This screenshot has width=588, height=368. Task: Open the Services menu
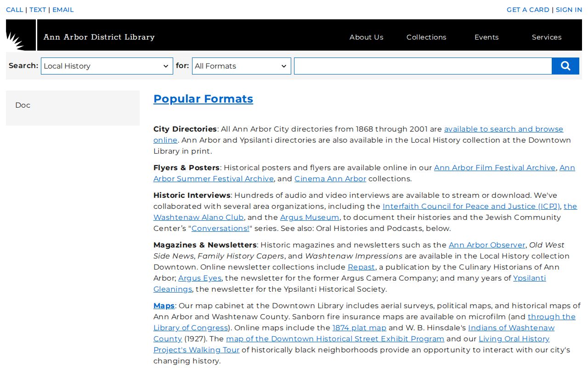click(x=547, y=37)
